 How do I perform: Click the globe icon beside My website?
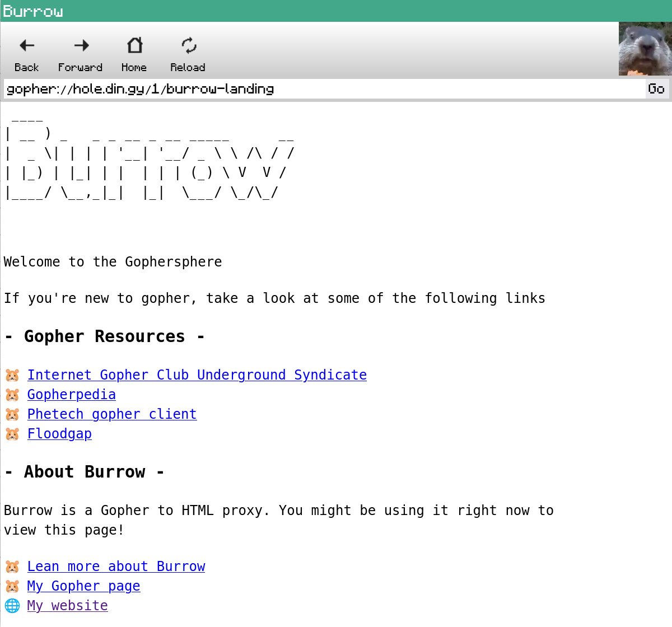pyautogui.click(x=12, y=606)
